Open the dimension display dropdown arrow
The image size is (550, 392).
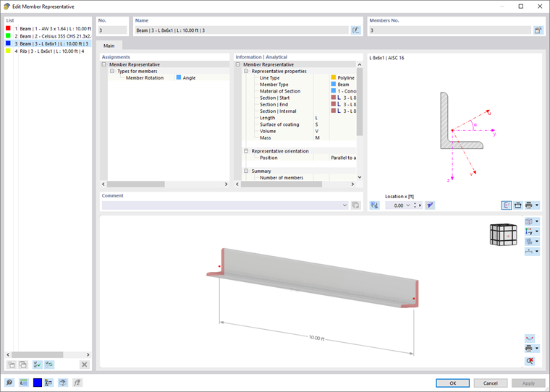[537, 252]
